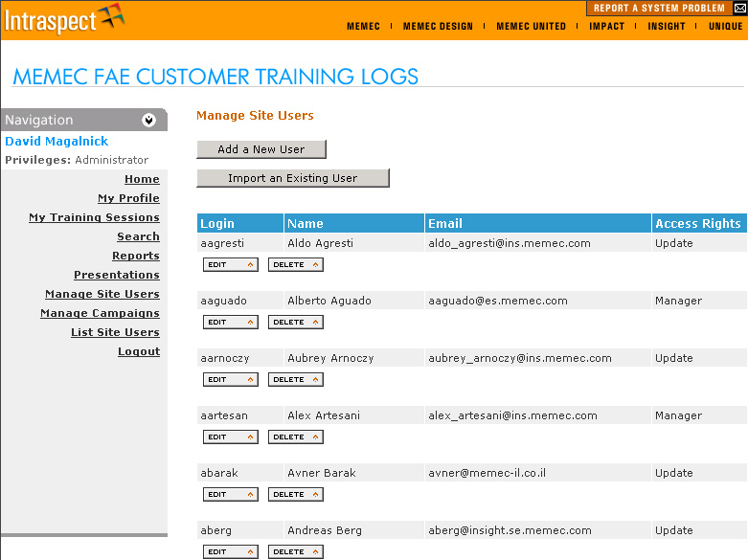
Task: Delete user aartesan
Action: click(295, 437)
